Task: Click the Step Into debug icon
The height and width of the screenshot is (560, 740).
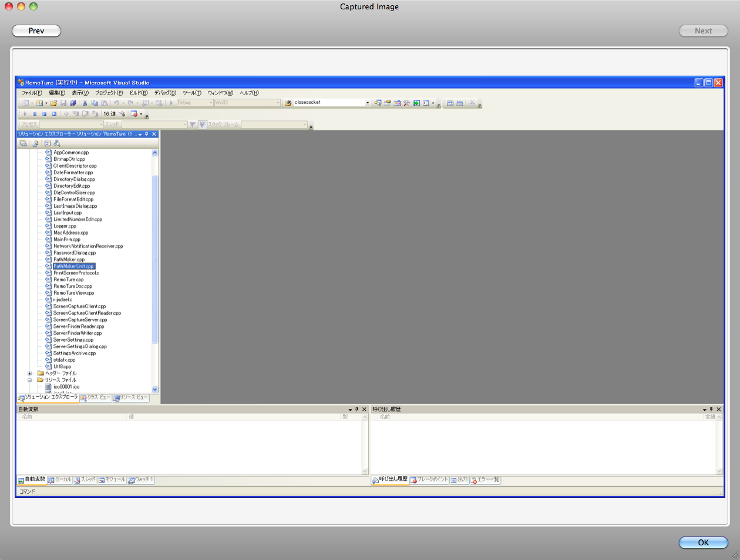Action: click(76, 114)
